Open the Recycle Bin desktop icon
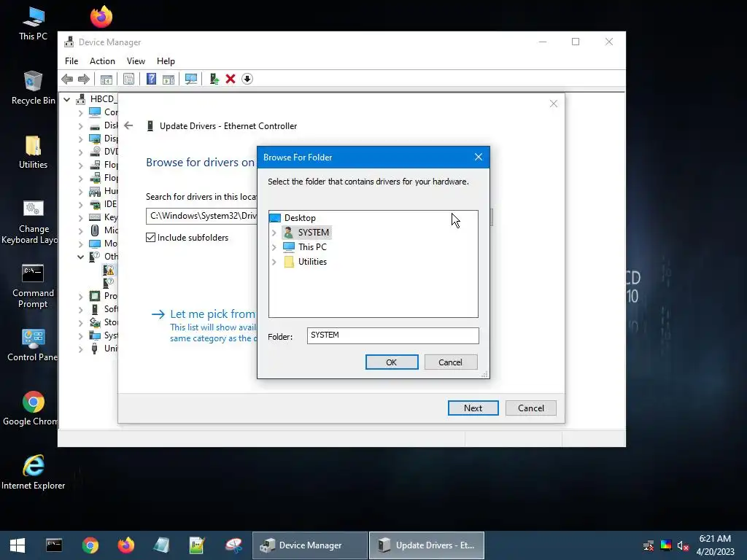Screen dimensions: 747x560 [x=34, y=87]
